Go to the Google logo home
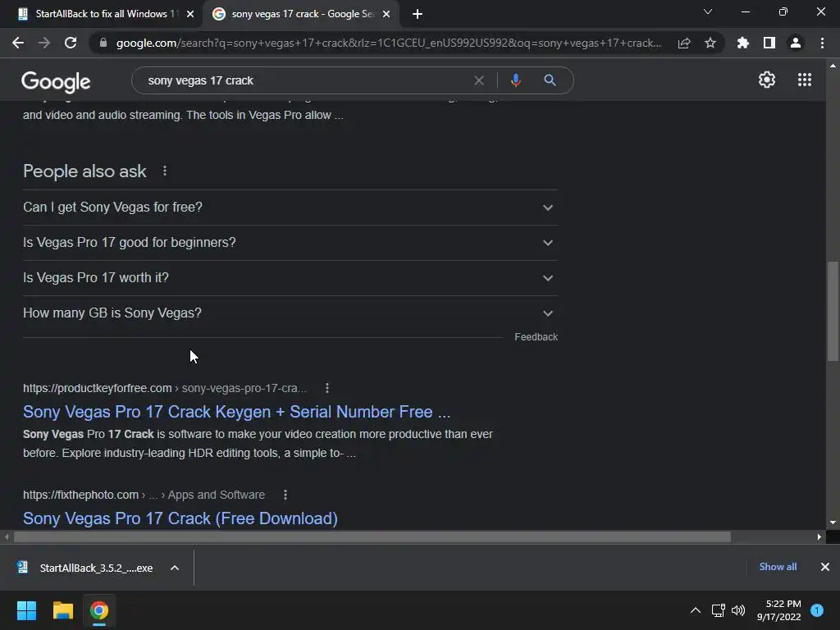This screenshot has height=630, width=840. click(56, 81)
